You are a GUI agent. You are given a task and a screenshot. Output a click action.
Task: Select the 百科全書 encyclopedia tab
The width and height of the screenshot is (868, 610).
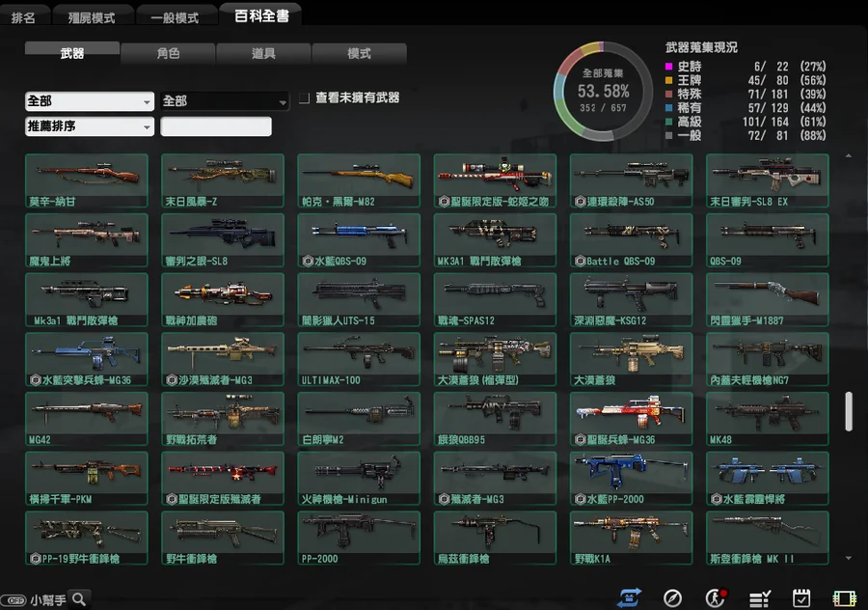[x=261, y=15]
